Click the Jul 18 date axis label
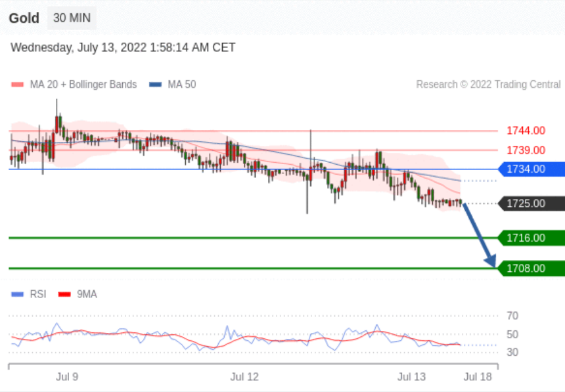The height and width of the screenshot is (392, 565). tap(478, 377)
